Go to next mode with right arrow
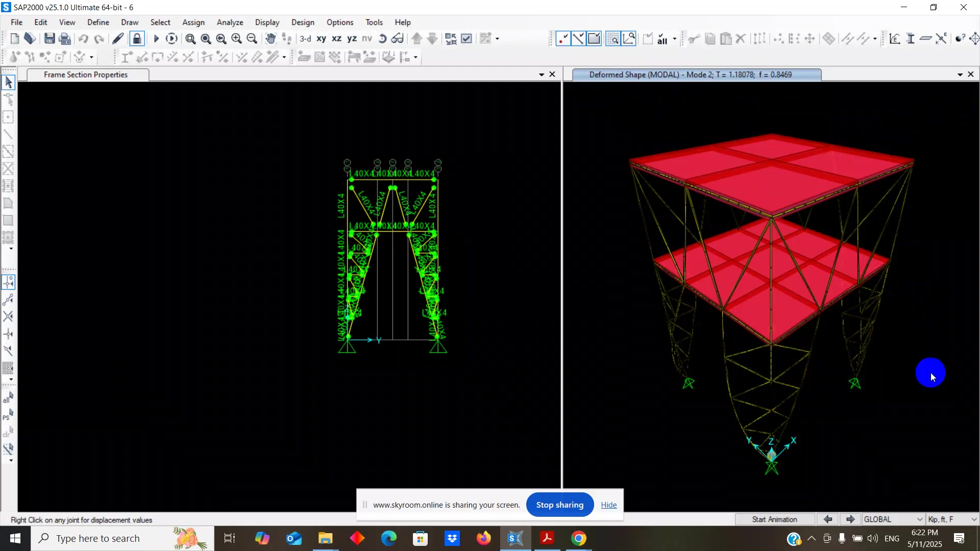The height and width of the screenshot is (551, 980). click(850, 519)
